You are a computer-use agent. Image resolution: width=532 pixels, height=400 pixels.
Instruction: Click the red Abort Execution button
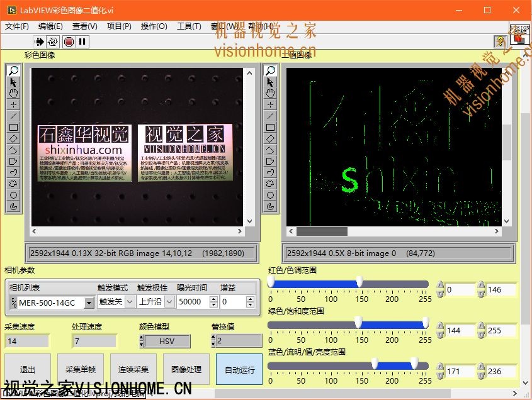(x=69, y=42)
